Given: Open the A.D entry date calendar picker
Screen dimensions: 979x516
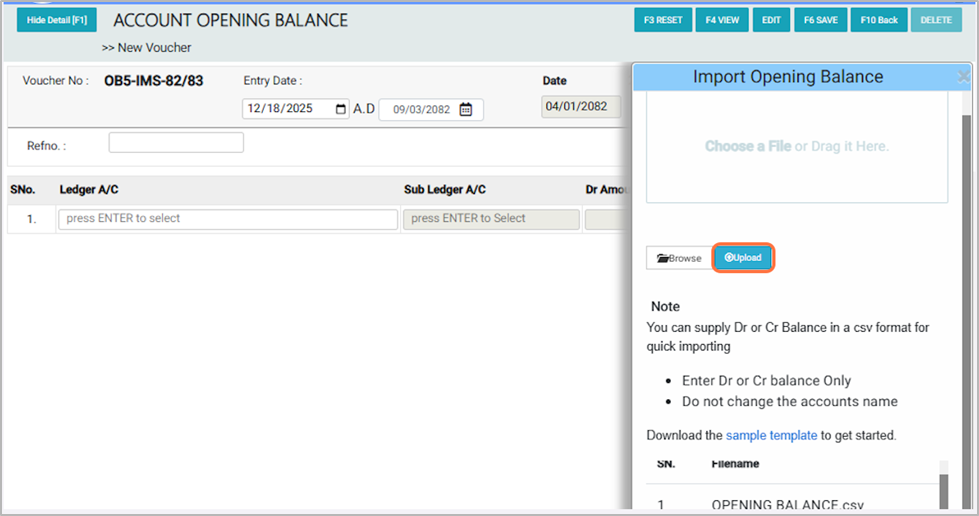Looking at the screenshot, I should (341, 109).
